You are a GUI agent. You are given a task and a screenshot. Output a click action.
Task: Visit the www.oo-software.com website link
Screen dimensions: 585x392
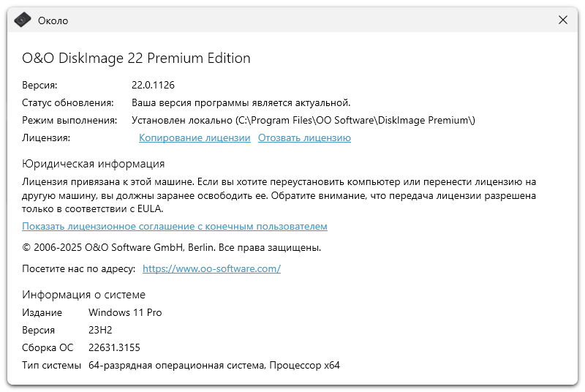211,268
